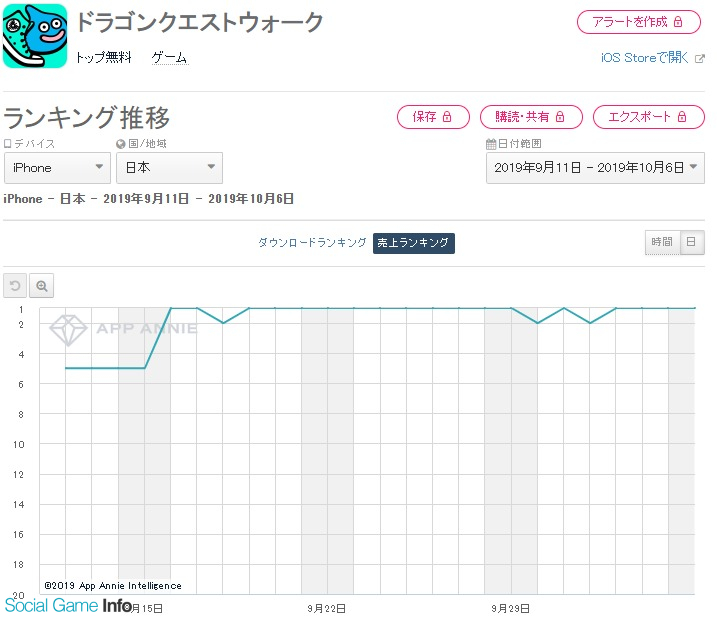
Task: Click the calendar icon beside 日付範囲
Action: 490,144
